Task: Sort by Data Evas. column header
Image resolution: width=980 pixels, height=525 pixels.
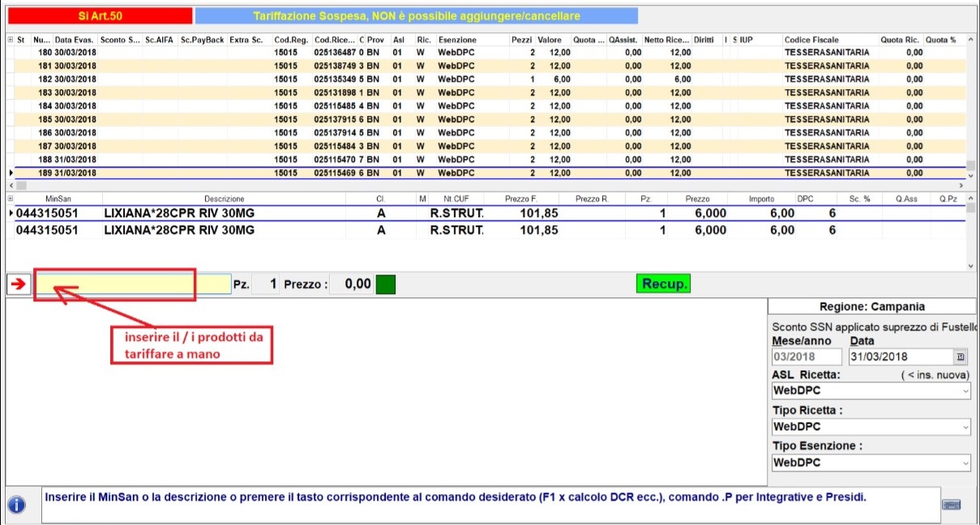Action: point(74,40)
